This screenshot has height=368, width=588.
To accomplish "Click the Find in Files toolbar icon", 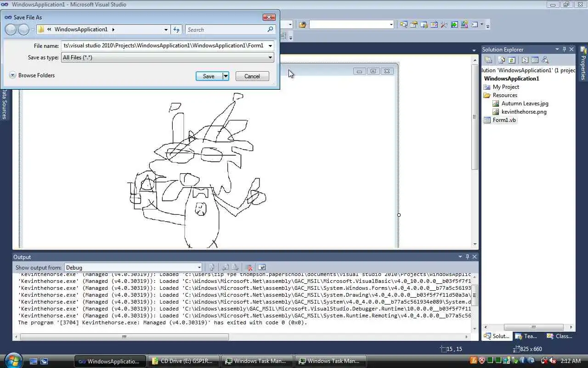I will (x=302, y=24).
